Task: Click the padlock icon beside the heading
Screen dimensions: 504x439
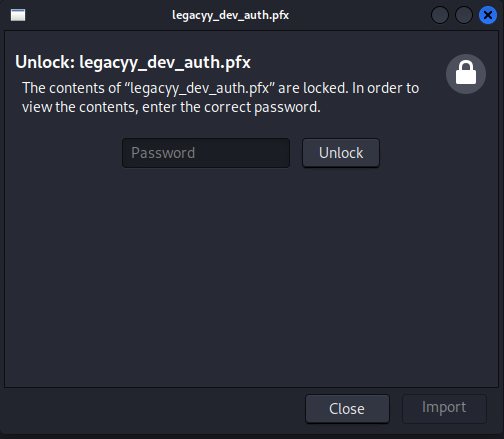Action: coord(466,74)
